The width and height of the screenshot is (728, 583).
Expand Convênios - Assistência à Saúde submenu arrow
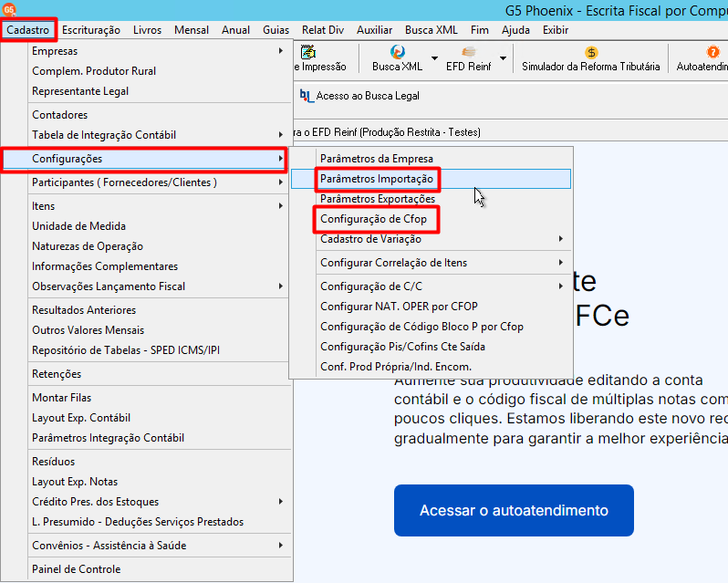coord(281,545)
